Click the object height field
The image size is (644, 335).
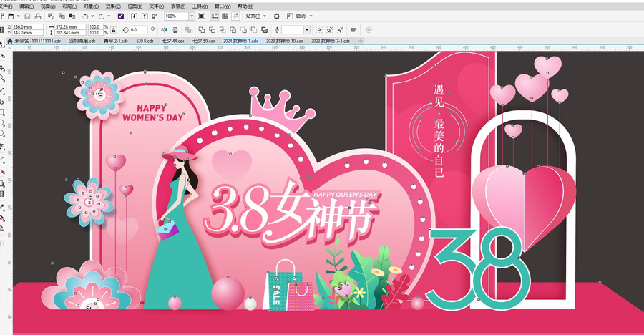pos(70,32)
